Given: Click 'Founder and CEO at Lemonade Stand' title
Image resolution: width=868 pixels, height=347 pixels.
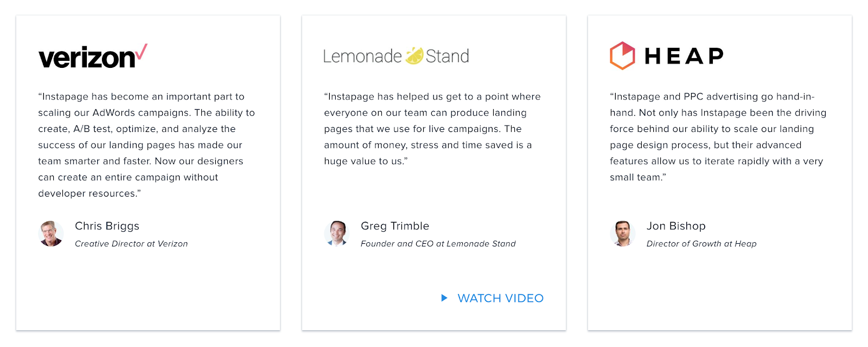Looking at the screenshot, I should (438, 244).
